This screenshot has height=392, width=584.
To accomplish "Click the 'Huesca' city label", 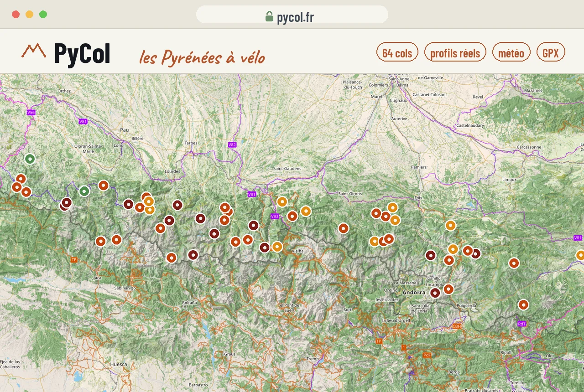I will (118, 364).
